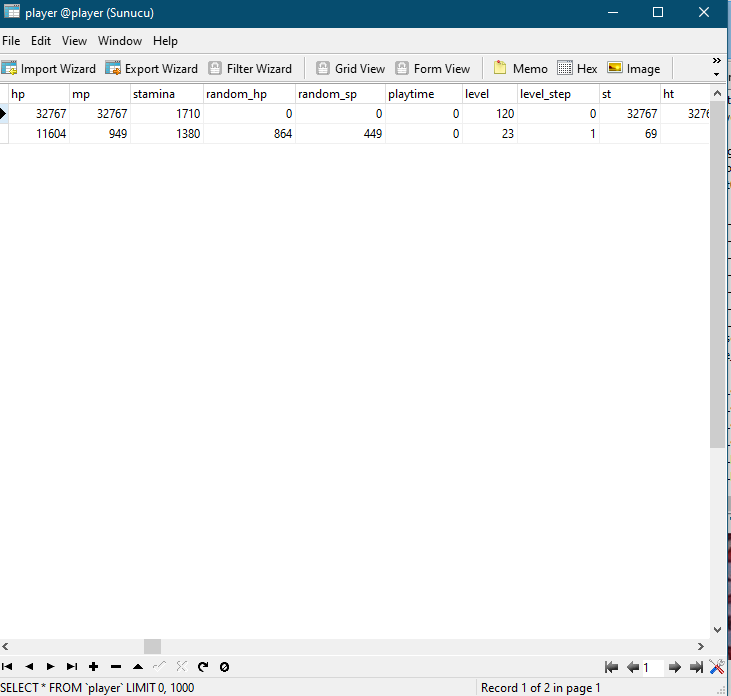Viewport: 731px width, 696px height.
Task: Open the Help menu
Action: 166,41
